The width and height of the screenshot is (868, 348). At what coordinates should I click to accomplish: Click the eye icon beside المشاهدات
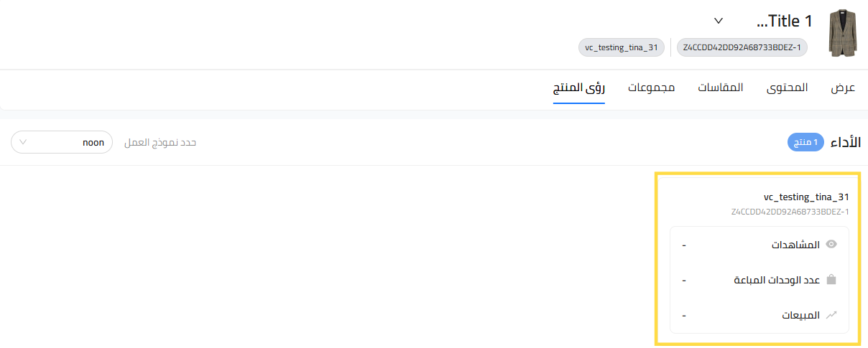[831, 245]
